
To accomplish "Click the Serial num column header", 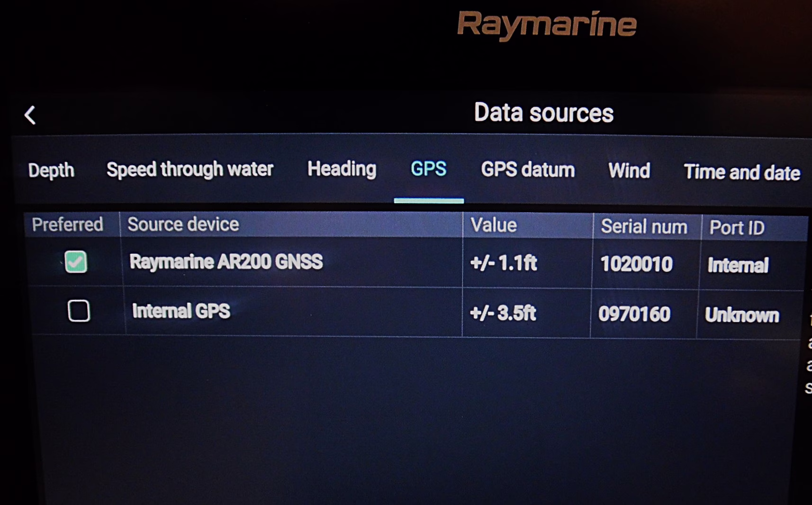I will tap(647, 227).
